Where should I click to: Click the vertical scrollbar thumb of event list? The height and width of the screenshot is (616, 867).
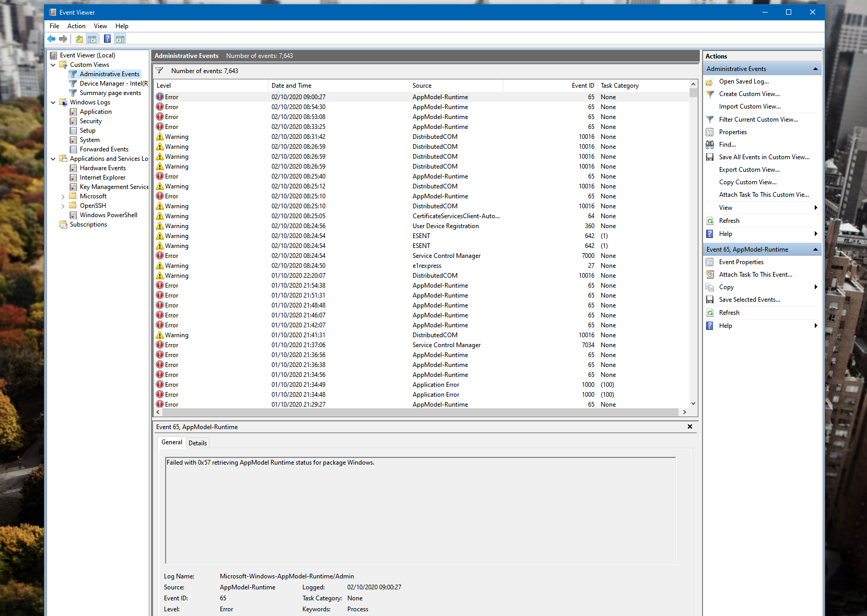693,93
